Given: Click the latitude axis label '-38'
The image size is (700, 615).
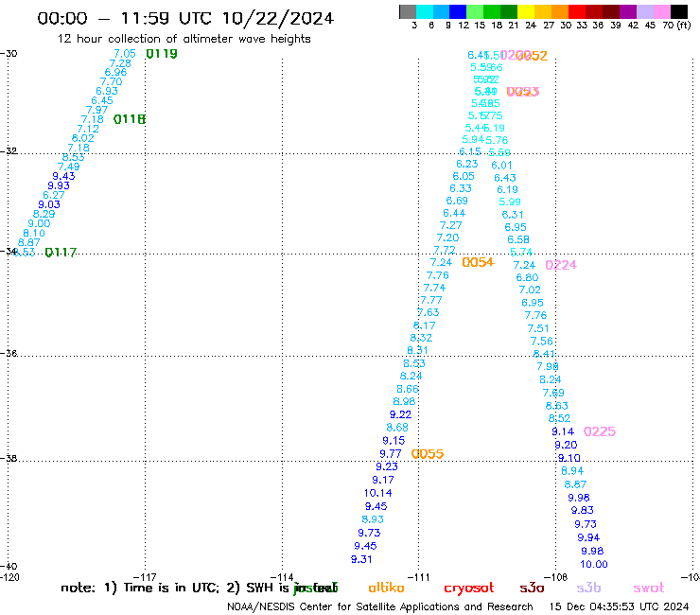Looking at the screenshot, I should [x=9, y=458].
